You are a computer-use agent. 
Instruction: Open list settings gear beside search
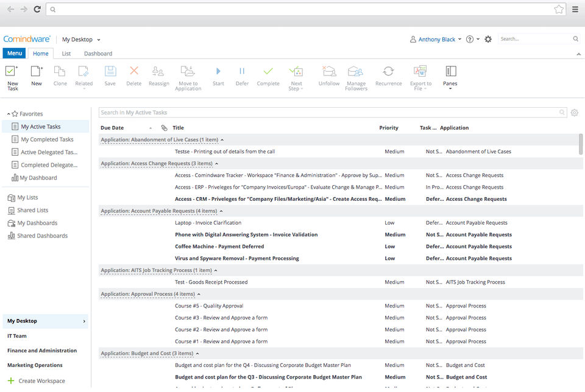point(574,113)
